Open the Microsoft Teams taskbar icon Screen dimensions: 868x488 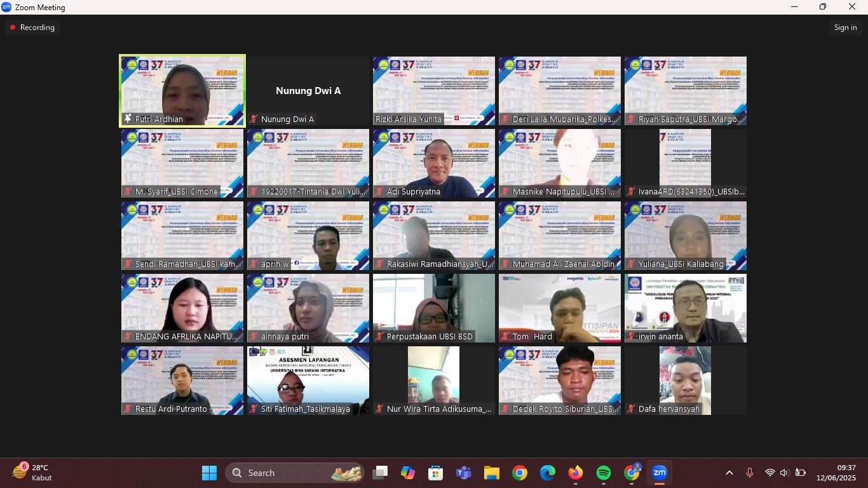[463, 473]
